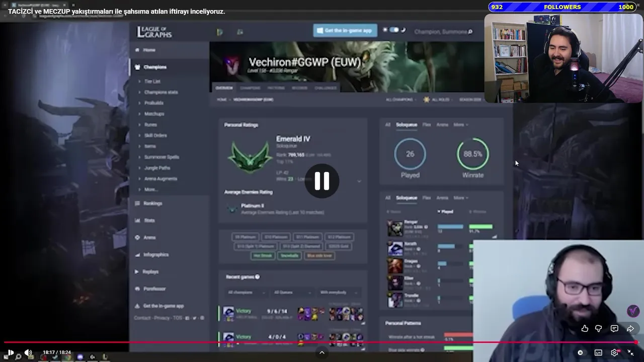Turn on subtitles captions button
Image resolution: width=644 pixels, height=362 pixels.
[598, 352]
